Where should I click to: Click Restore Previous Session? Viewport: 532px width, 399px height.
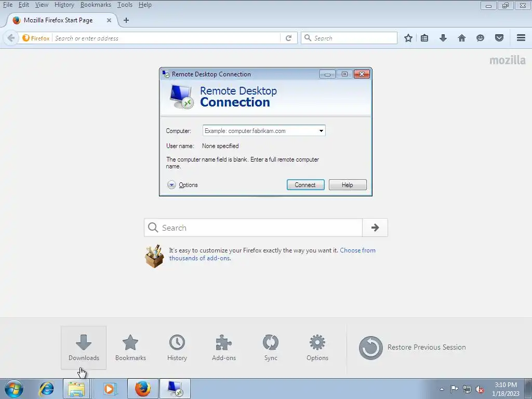point(413,348)
